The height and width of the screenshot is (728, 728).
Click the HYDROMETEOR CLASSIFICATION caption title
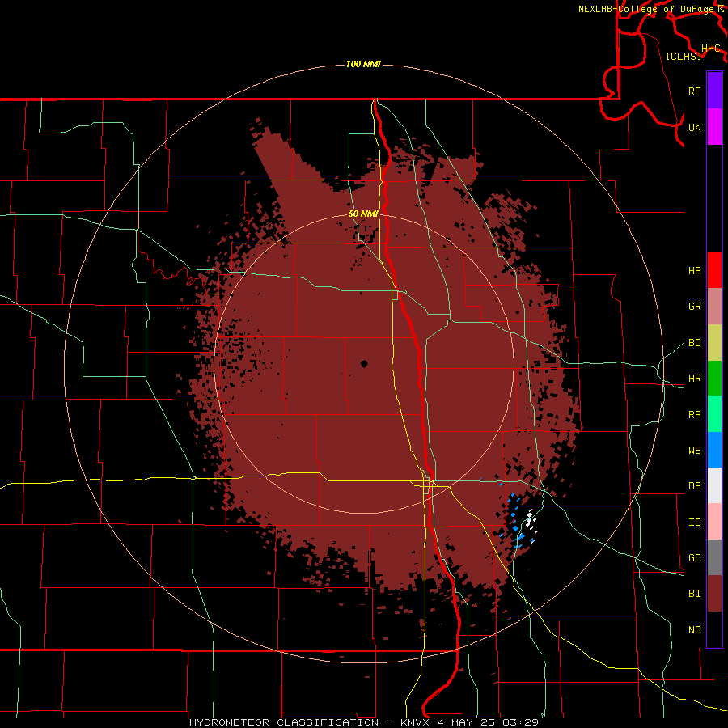[284, 722]
